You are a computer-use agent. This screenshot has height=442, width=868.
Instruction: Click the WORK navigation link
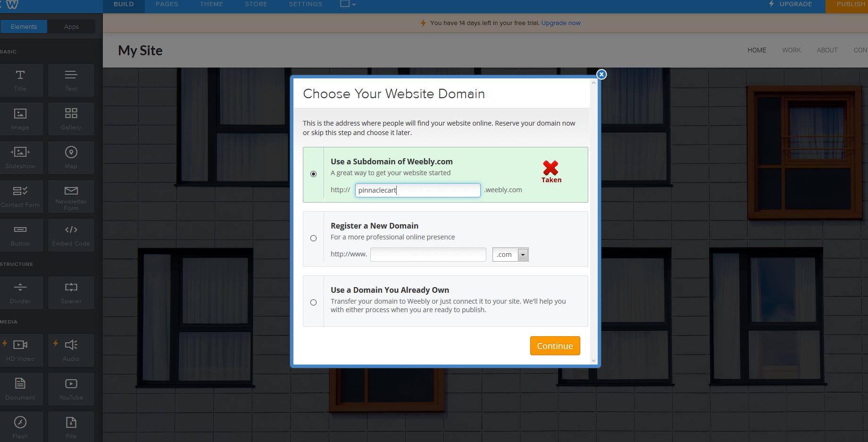pyautogui.click(x=792, y=50)
